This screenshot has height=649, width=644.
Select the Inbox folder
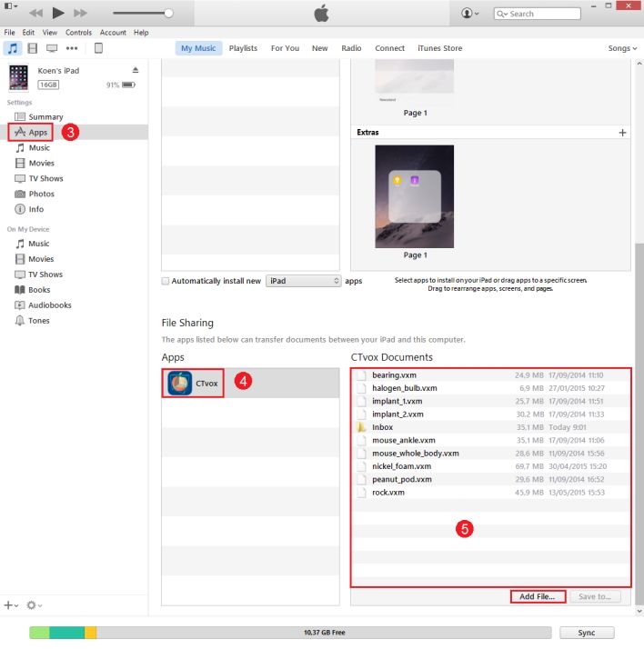[x=491, y=427]
